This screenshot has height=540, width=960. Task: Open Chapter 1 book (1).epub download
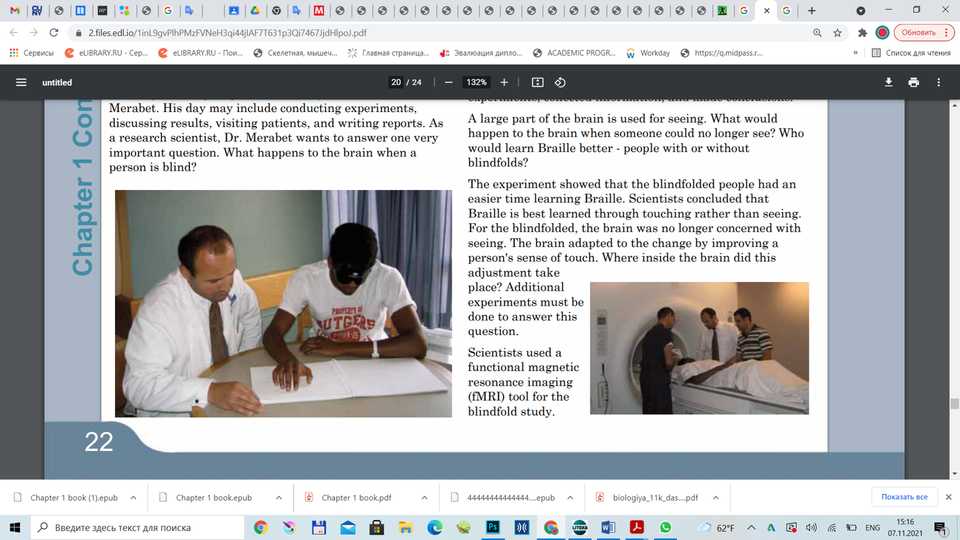[66, 498]
